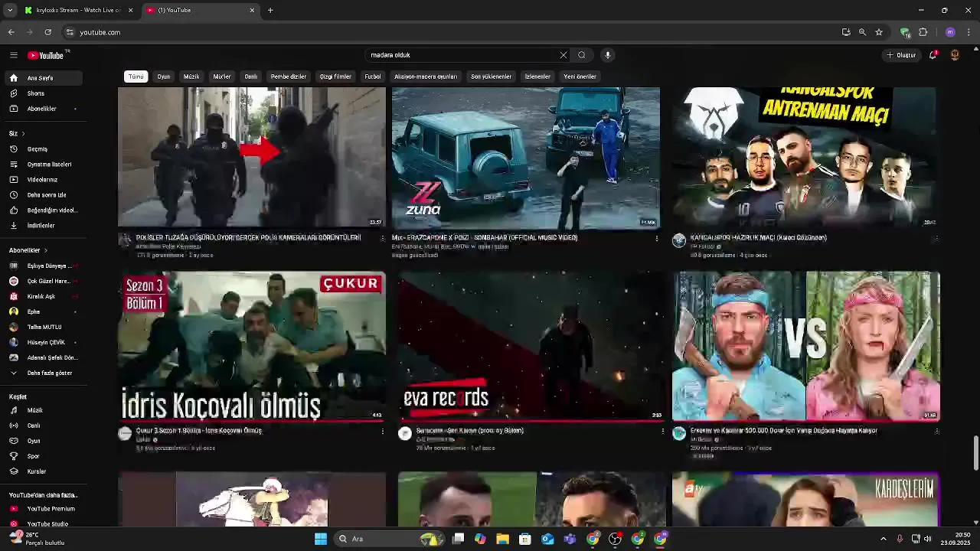The image size is (980, 551).
Task: Select the Yeni öneriler filter chip
Action: [580, 77]
